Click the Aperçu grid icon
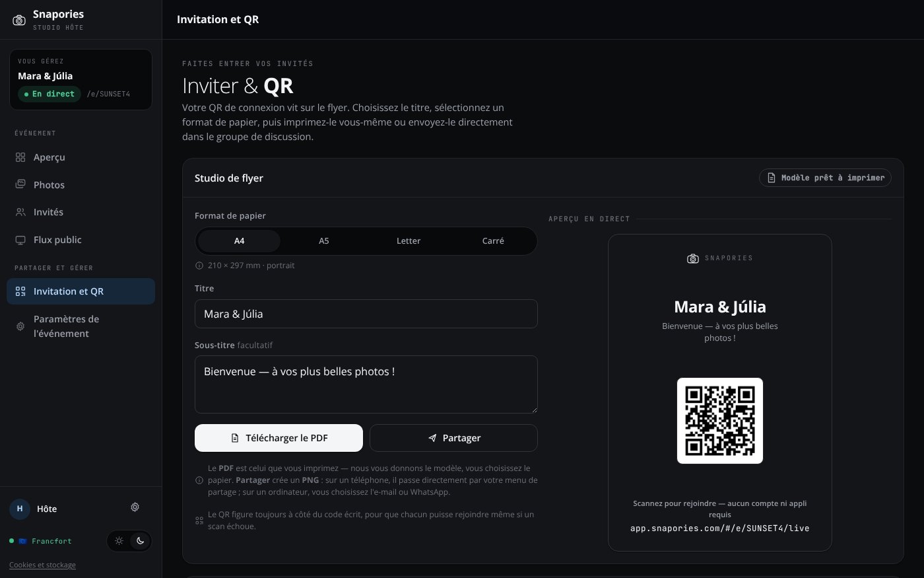The height and width of the screenshot is (578, 924). click(20, 157)
